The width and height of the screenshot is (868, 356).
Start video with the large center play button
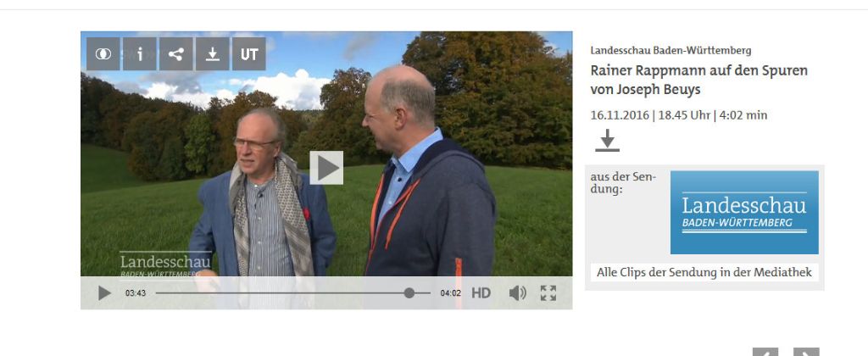point(326,168)
